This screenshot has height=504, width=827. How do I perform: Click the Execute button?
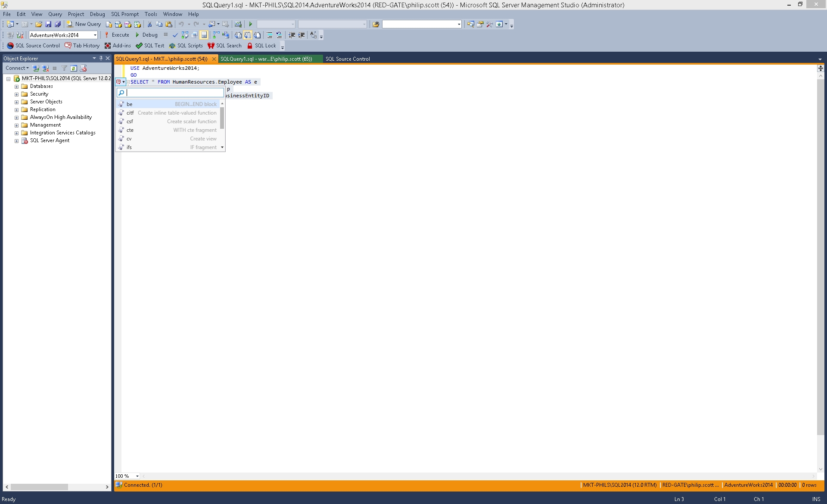(116, 35)
